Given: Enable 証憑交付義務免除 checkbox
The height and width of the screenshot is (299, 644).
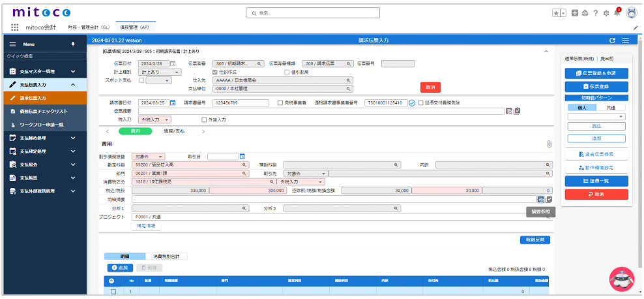Looking at the screenshot, I should (x=420, y=102).
